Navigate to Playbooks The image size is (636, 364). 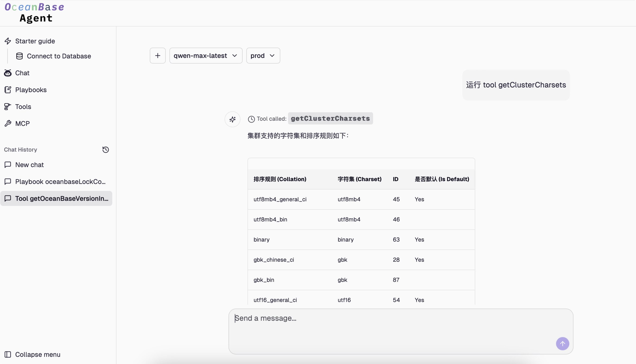(31, 90)
